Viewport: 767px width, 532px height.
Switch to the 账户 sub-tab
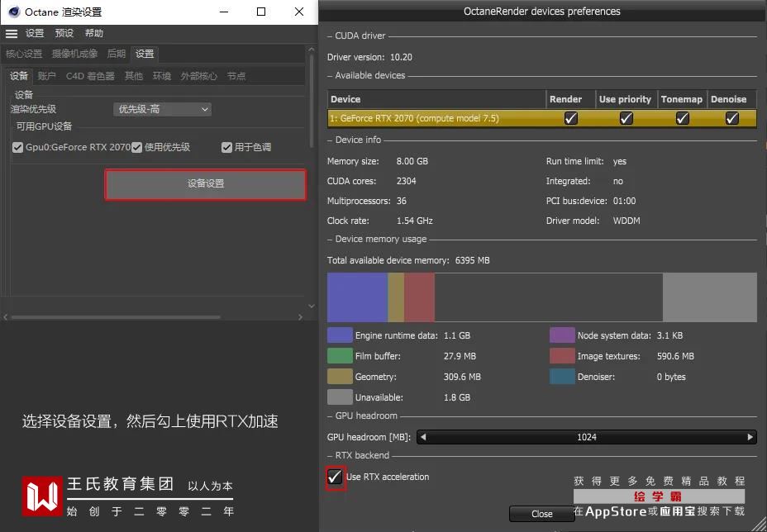coord(47,76)
